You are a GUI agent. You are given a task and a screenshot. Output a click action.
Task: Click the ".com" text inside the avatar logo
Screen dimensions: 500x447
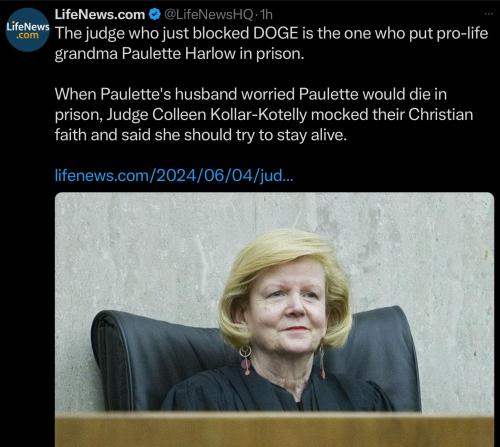[x=28, y=35]
